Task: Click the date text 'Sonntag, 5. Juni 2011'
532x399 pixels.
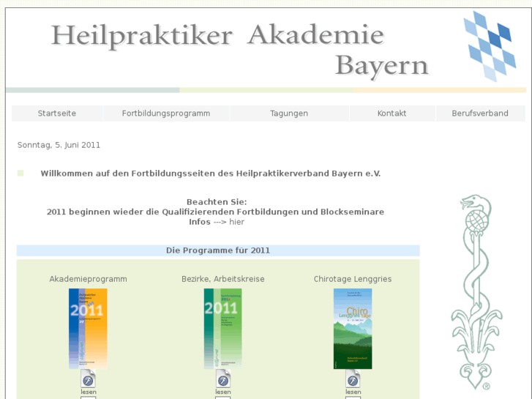Action: tap(59, 146)
